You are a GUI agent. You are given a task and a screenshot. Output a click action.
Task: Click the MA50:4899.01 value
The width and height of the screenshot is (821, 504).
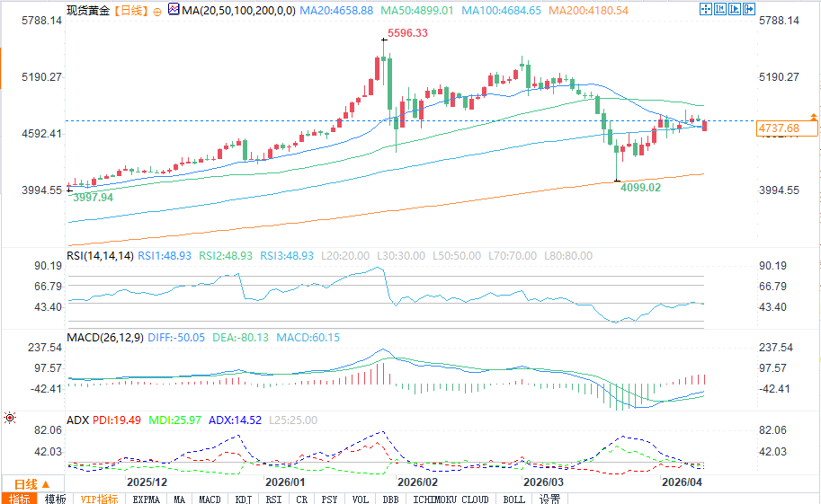point(416,10)
